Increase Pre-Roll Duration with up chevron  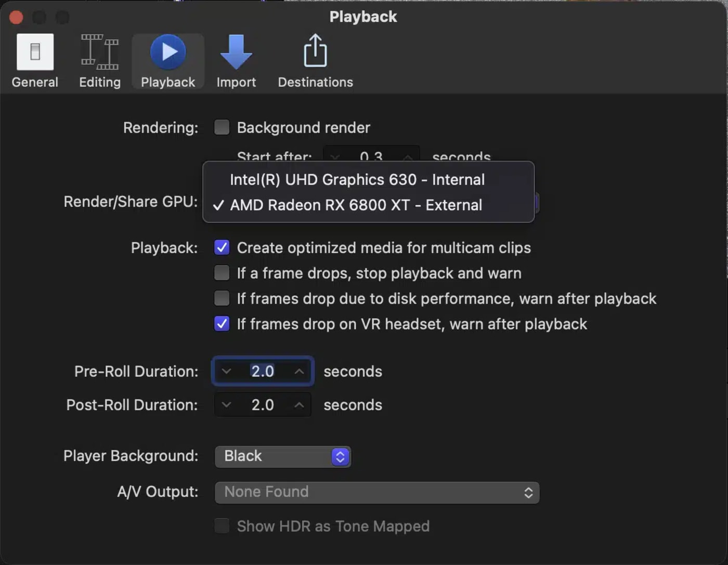pyautogui.click(x=299, y=371)
